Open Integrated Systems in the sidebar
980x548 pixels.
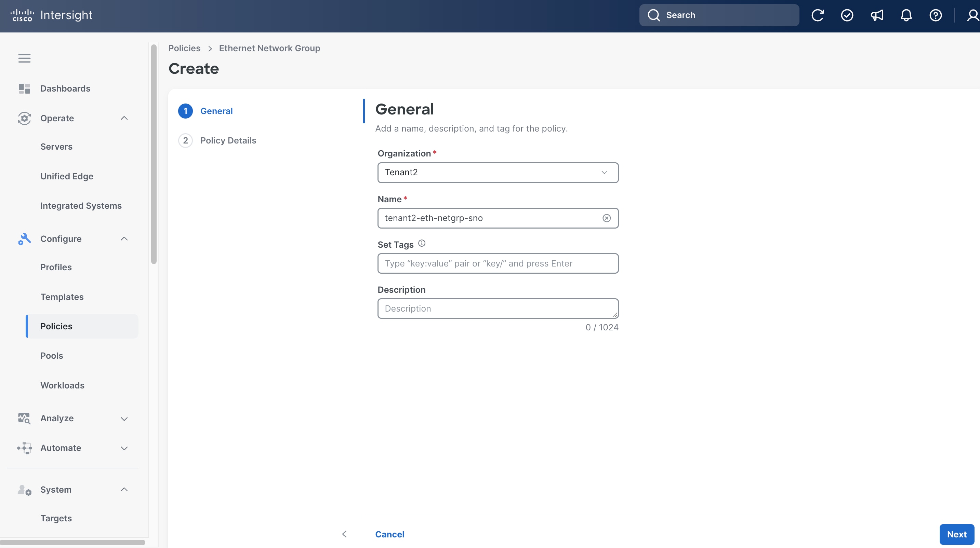point(81,206)
